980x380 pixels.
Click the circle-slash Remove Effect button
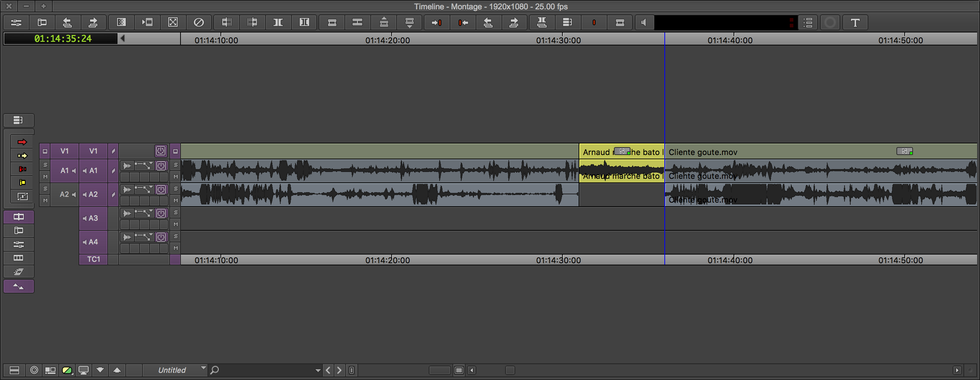[199, 23]
